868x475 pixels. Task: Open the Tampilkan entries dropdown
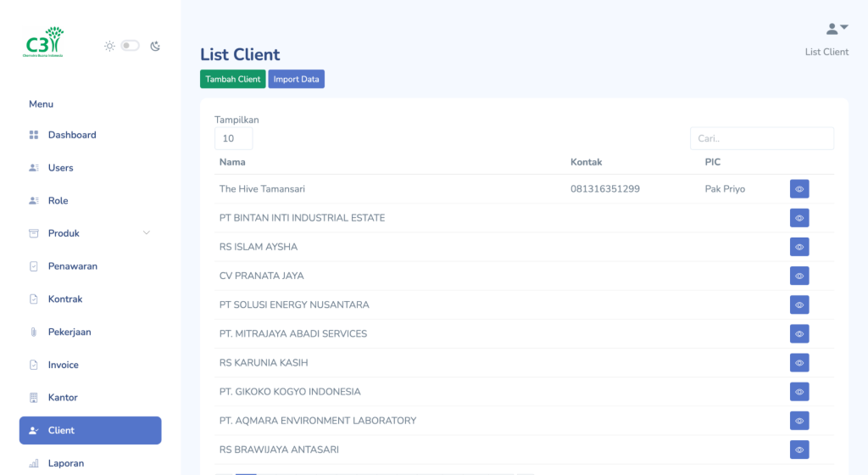[233, 138]
